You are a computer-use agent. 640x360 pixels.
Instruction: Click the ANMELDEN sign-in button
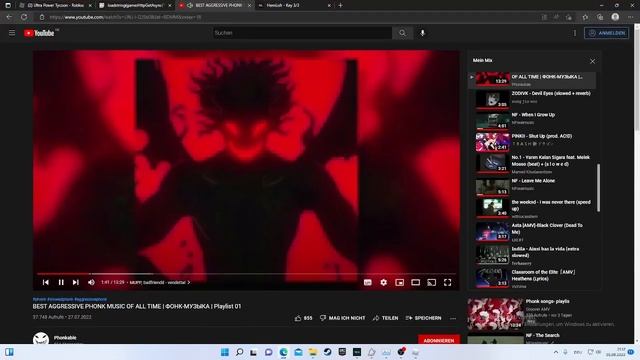(x=607, y=33)
